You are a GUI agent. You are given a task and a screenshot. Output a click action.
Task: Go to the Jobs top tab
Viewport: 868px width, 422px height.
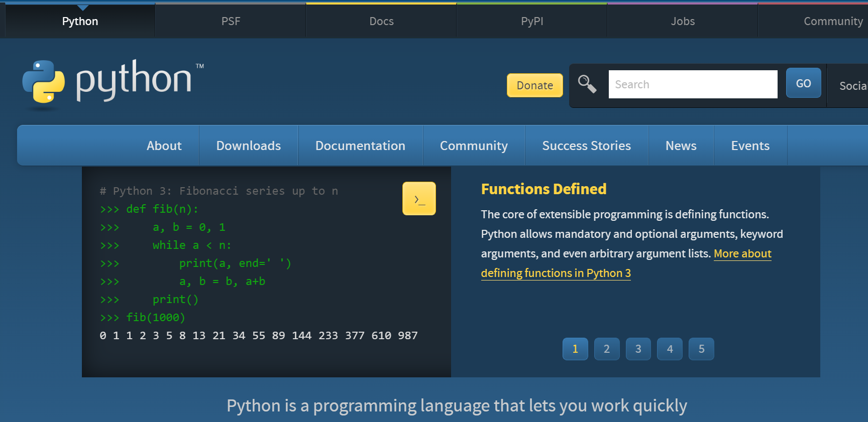coord(683,21)
